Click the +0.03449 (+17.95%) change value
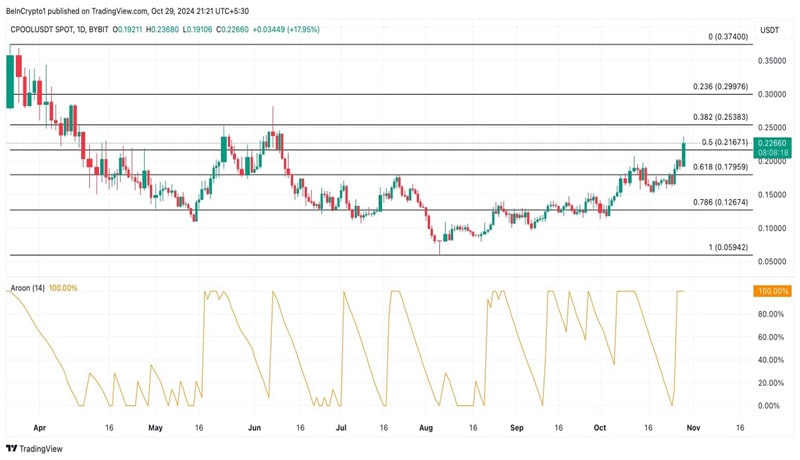 [x=286, y=30]
